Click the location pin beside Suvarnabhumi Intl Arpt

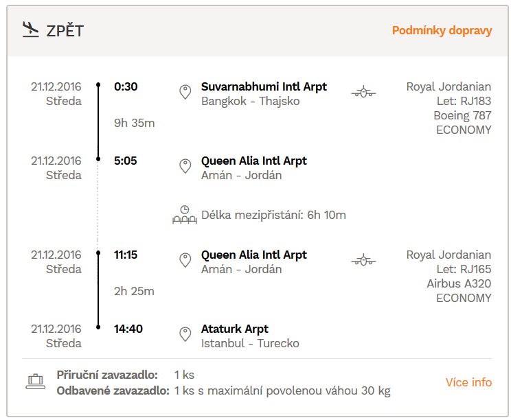pyautogui.click(x=185, y=92)
